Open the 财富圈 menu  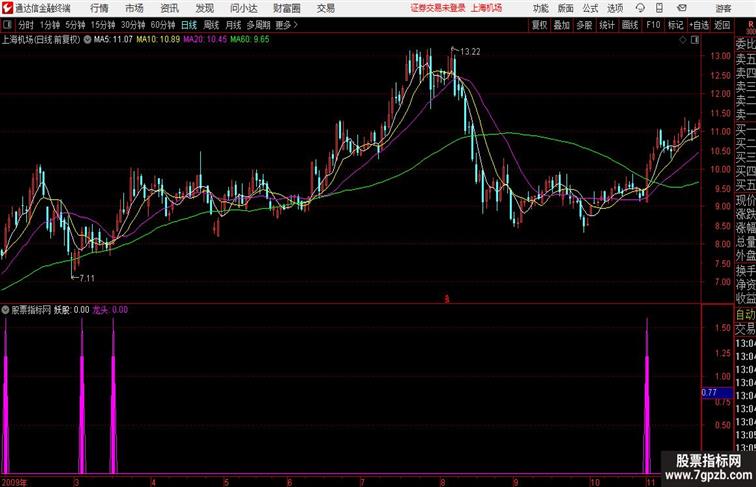coord(286,8)
